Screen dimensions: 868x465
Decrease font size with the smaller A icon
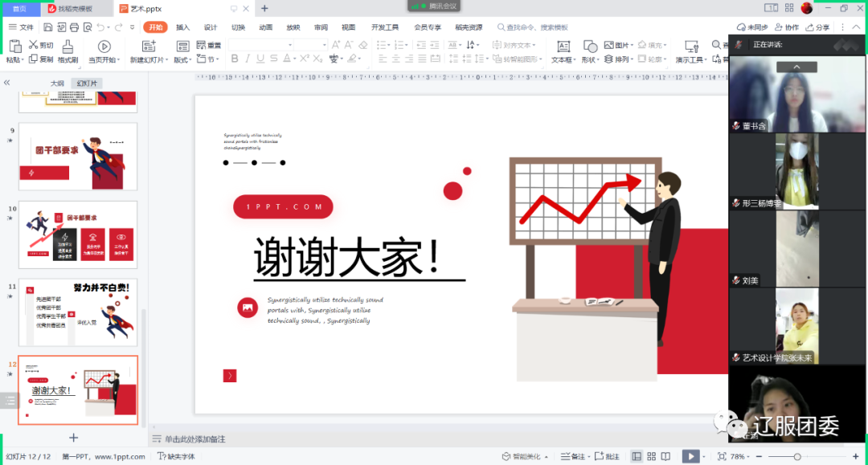[349, 45]
